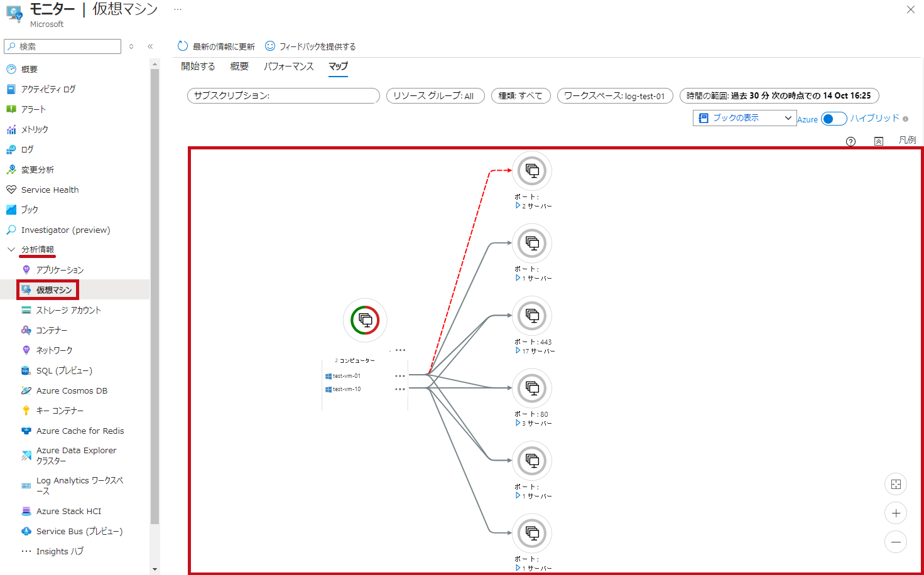The image size is (924, 575).
Task: Select the 2 コンピューター group node
Action: [365, 320]
